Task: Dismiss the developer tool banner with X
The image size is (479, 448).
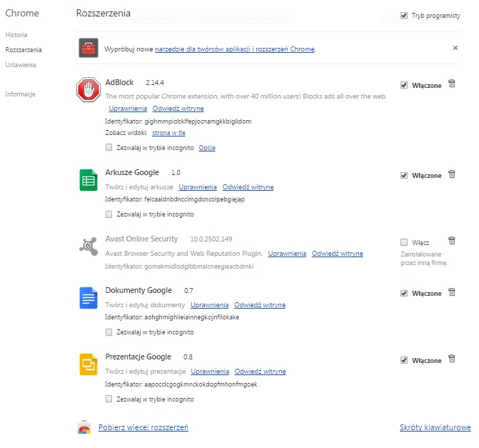Action: (x=455, y=48)
